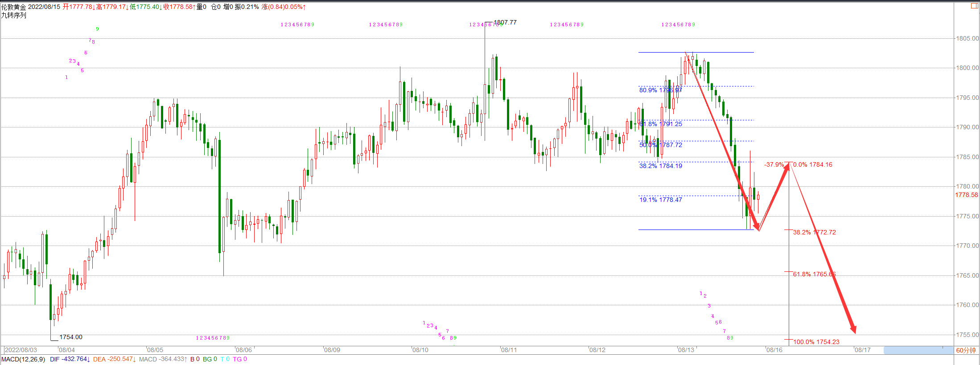Click the red 100.0% 1754.23 label
Viewport: 980px width, 365px height.
tap(816, 342)
